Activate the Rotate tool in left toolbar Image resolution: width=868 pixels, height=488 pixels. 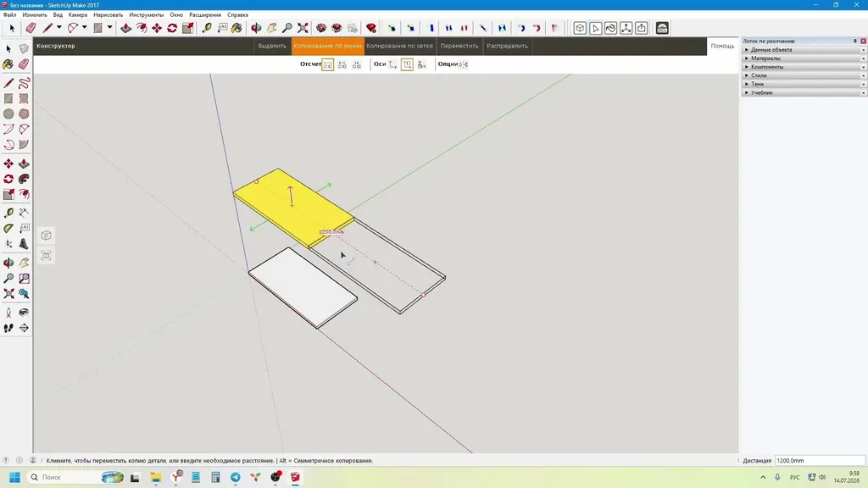click(x=8, y=180)
